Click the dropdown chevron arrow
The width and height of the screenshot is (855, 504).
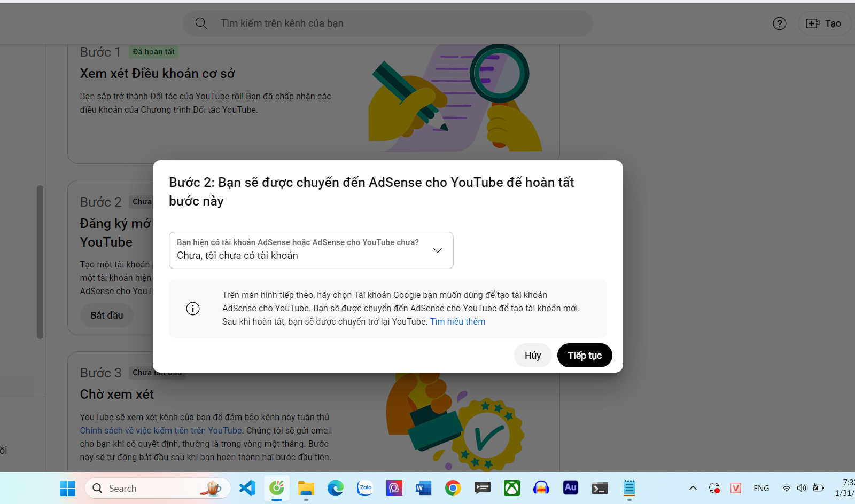(x=437, y=250)
